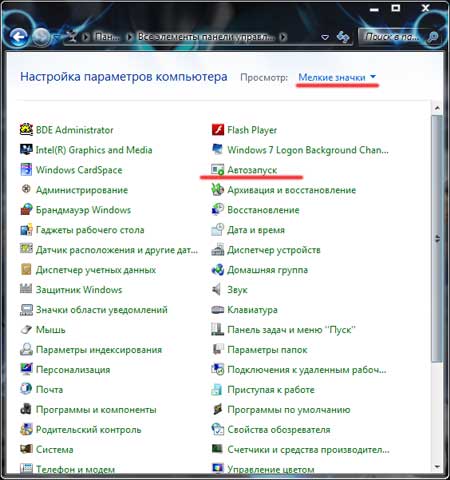Click the Windows CardSpace icon
The width and height of the screenshot is (450, 480).
point(26,170)
